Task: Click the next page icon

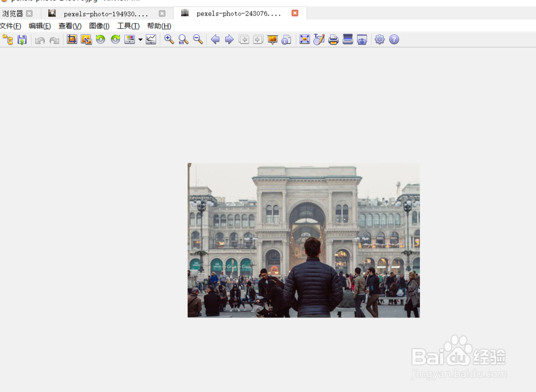Action: (x=258, y=40)
